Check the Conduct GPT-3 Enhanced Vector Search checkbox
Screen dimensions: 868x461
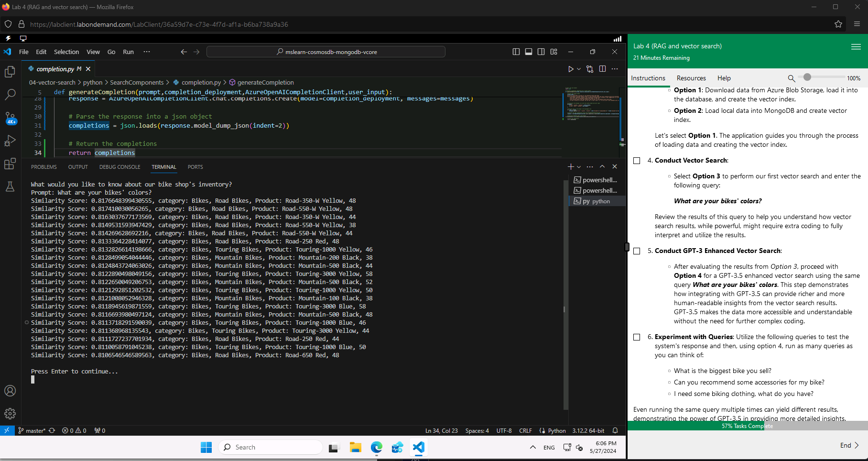click(x=637, y=251)
